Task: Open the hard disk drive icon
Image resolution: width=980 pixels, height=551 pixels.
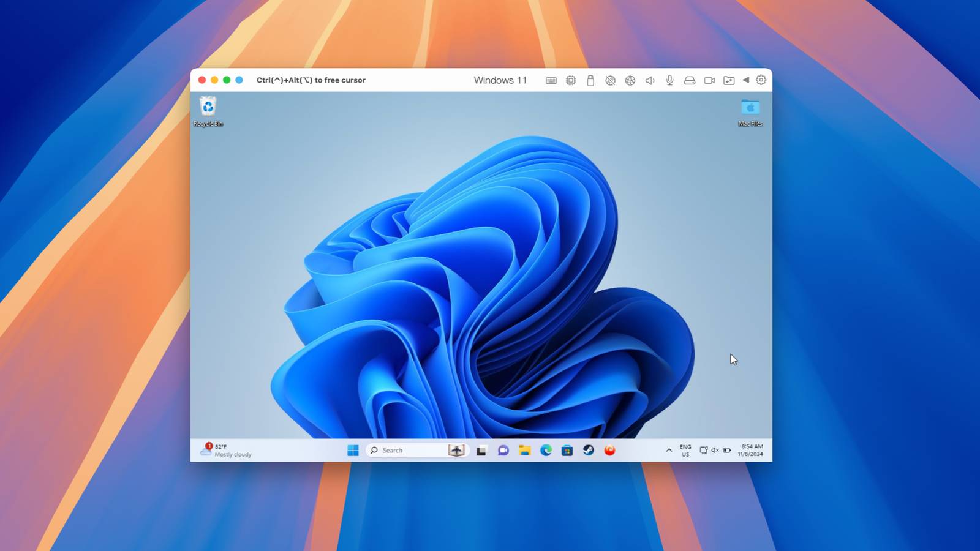Action: (690, 80)
